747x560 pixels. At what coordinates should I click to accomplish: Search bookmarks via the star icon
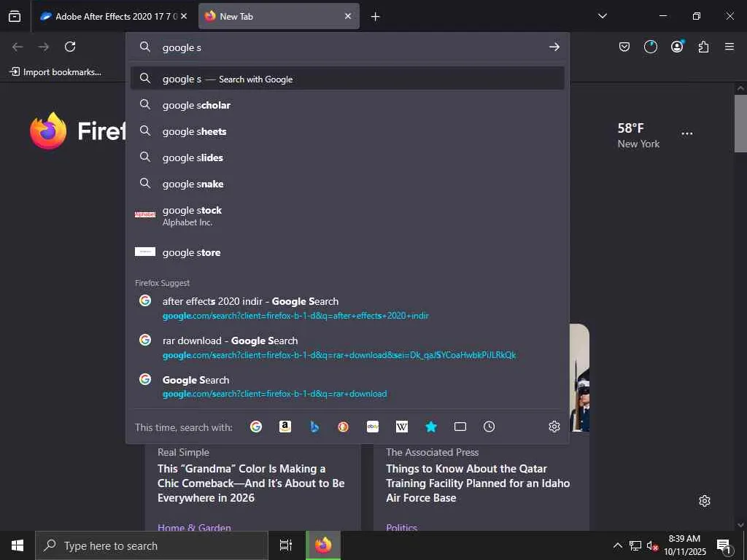pyautogui.click(x=431, y=427)
